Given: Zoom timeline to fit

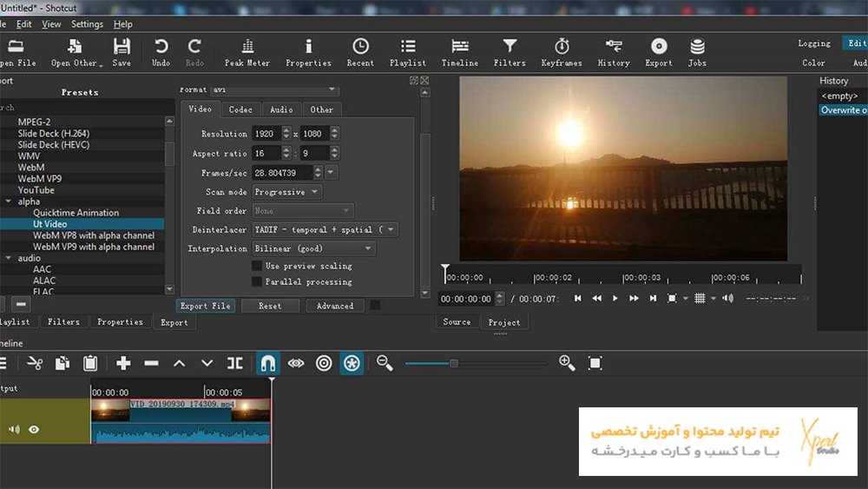Looking at the screenshot, I should [595, 363].
